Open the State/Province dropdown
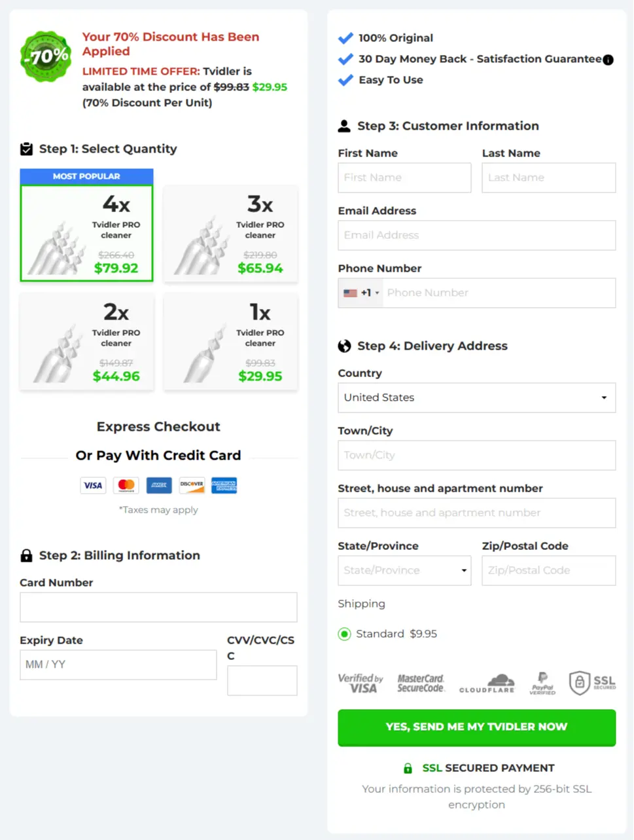 coord(404,570)
